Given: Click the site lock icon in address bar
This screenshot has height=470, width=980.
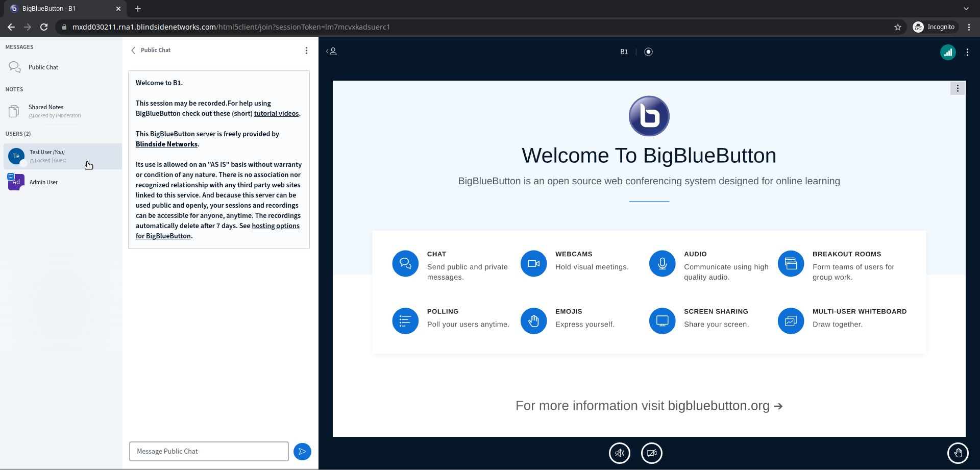Looking at the screenshot, I should [64, 27].
